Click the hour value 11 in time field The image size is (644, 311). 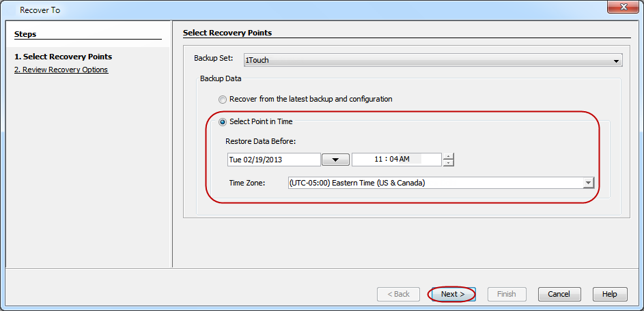coord(379,160)
